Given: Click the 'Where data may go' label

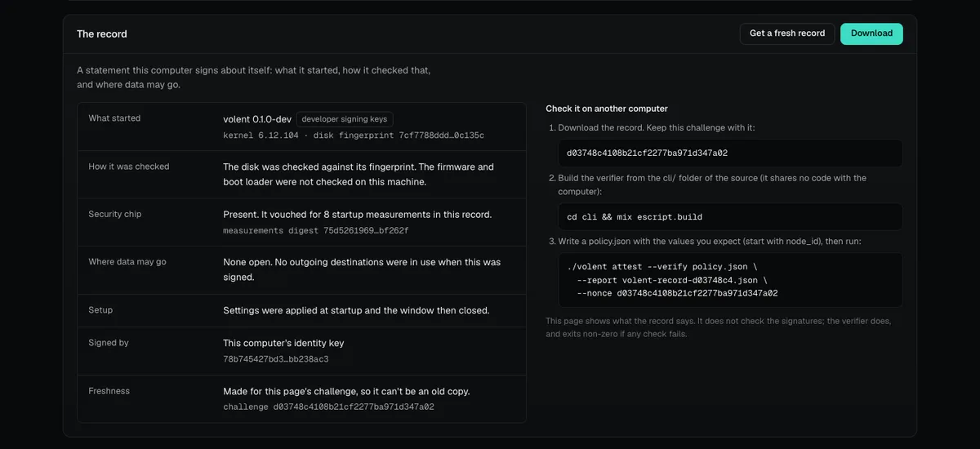Looking at the screenshot, I should [x=127, y=262].
